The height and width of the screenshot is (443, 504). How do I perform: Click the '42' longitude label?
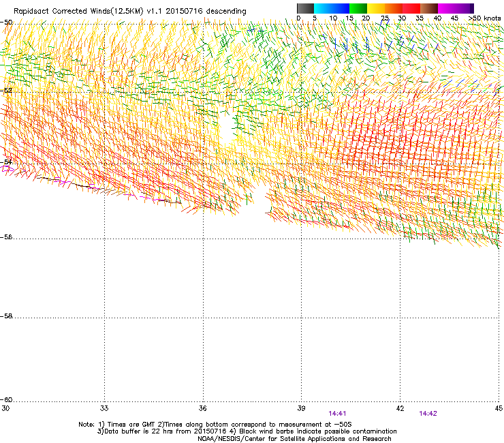(x=400, y=408)
